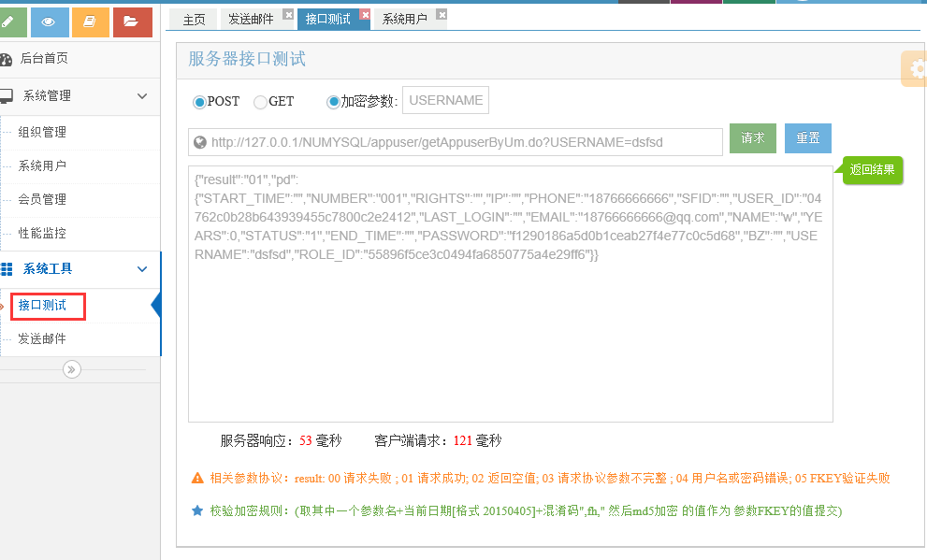
Task: Open the settings gear at right edge
Action: coord(915,69)
